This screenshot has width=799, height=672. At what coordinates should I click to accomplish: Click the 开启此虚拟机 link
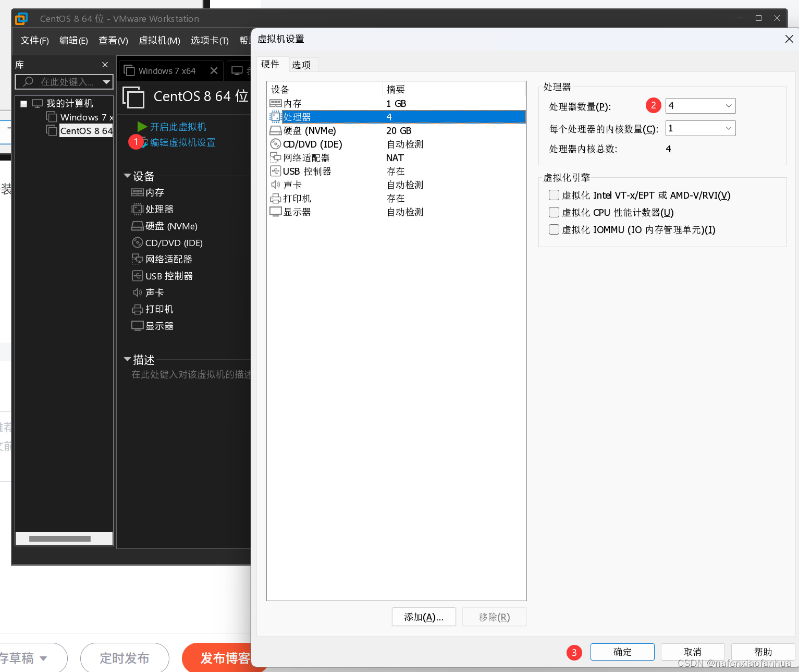click(x=178, y=127)
